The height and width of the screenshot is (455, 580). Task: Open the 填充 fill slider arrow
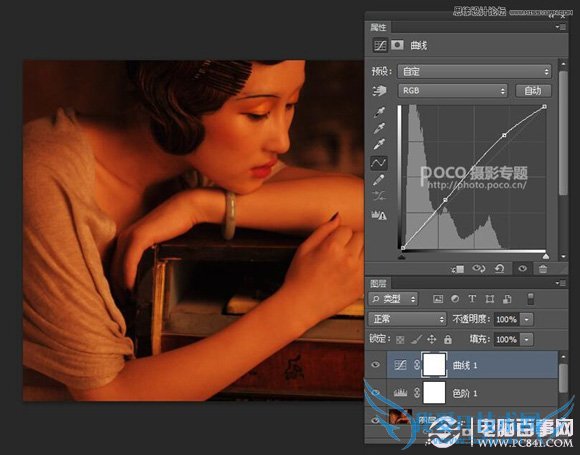[x=526, y=339]
